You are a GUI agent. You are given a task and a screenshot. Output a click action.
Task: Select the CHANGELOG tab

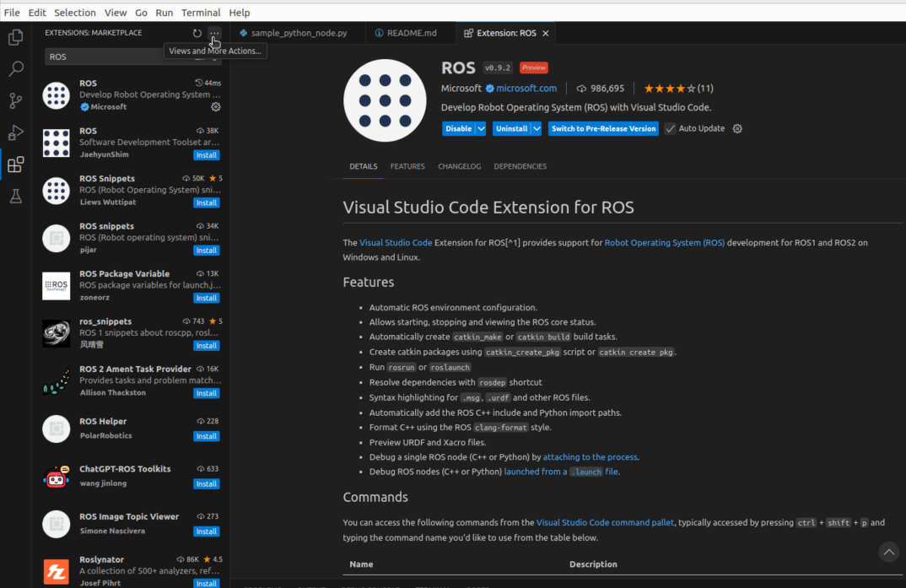(460, 166)
